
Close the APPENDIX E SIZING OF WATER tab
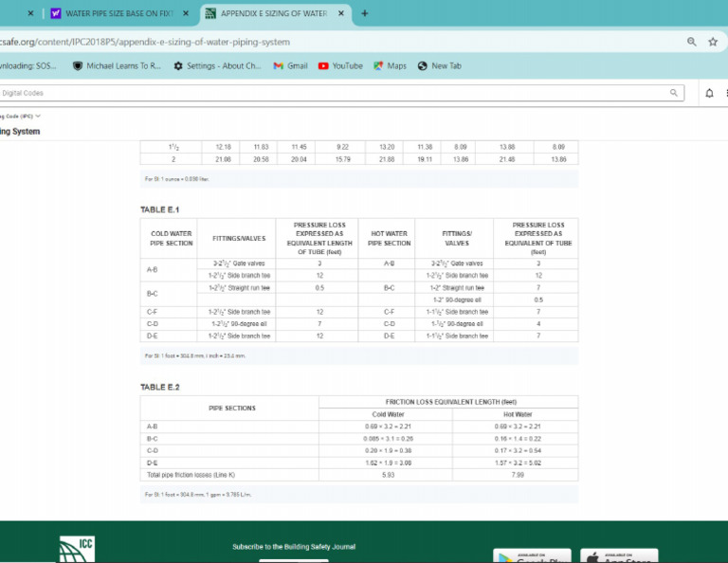341,13
